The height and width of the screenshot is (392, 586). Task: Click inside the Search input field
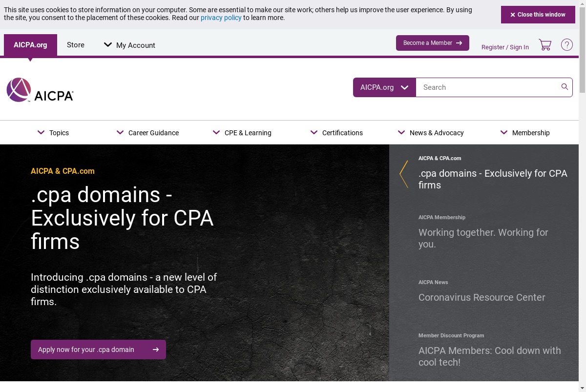click(488, 87)
